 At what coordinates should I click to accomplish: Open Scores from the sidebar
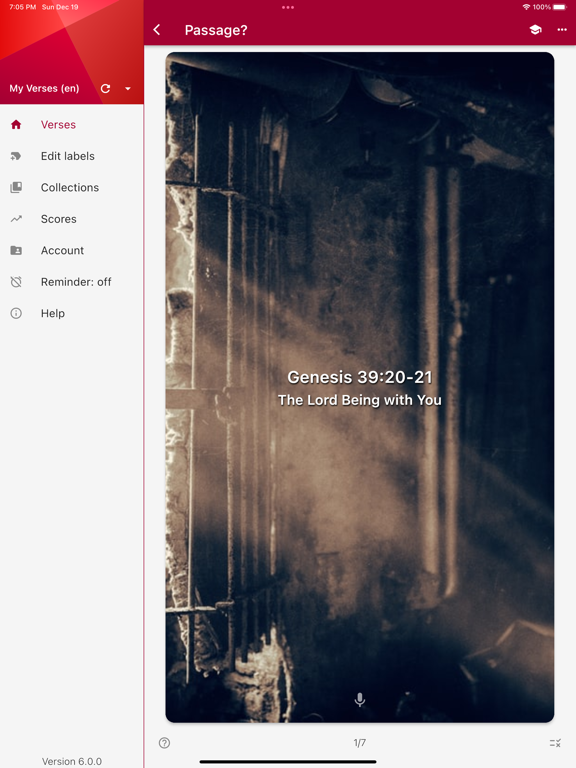(72, 219)
